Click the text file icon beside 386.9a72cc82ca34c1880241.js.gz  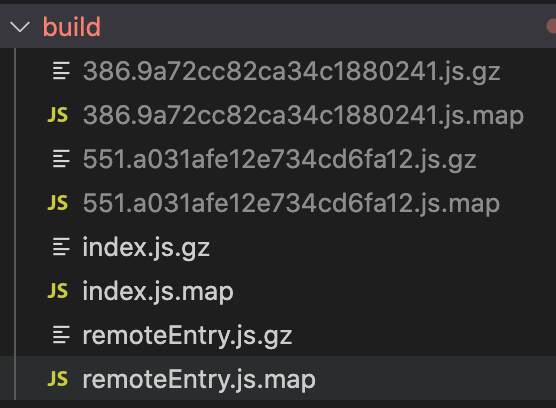tap(61, 71)
